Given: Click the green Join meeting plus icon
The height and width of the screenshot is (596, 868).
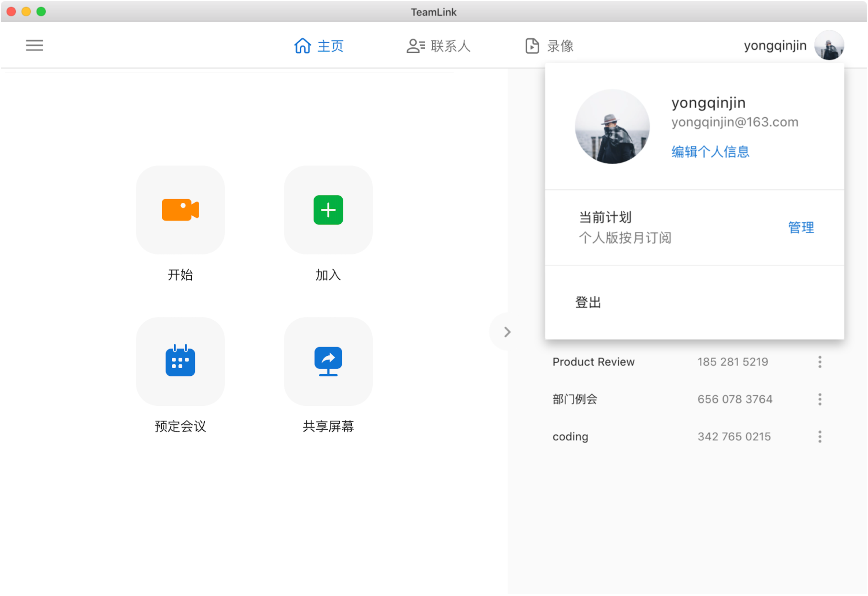Looking at the screenshot, I should (328, 210).
